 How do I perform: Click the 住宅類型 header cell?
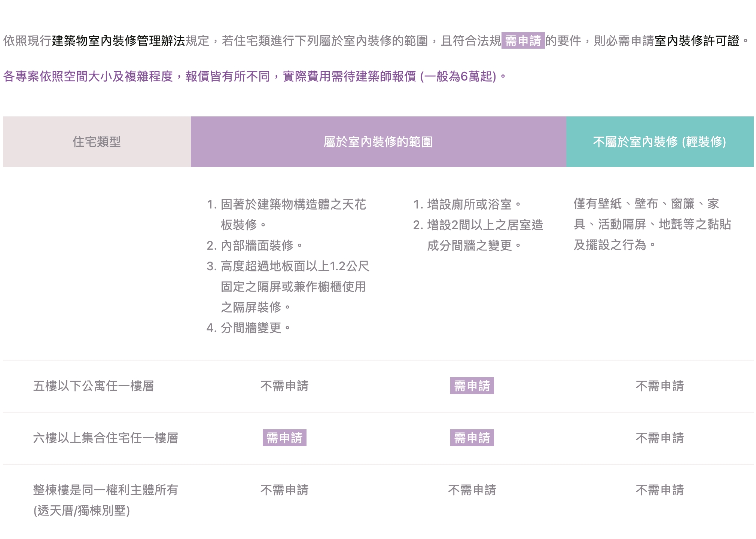(x=97, y=141)
